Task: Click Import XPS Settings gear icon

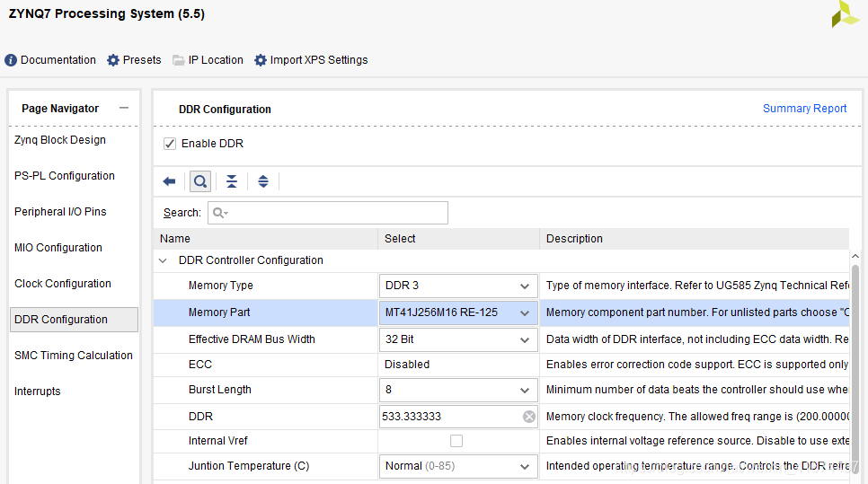Action: (x=261, y=60)
